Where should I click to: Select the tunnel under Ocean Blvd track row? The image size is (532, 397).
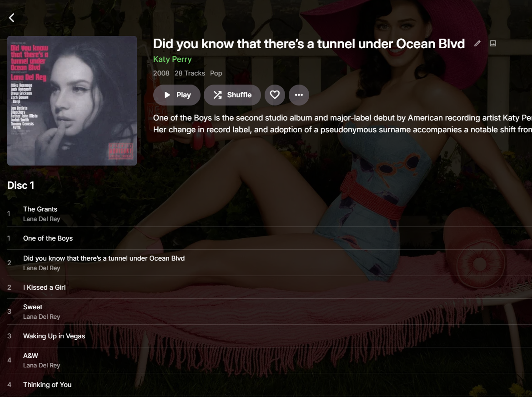[269, 263]
